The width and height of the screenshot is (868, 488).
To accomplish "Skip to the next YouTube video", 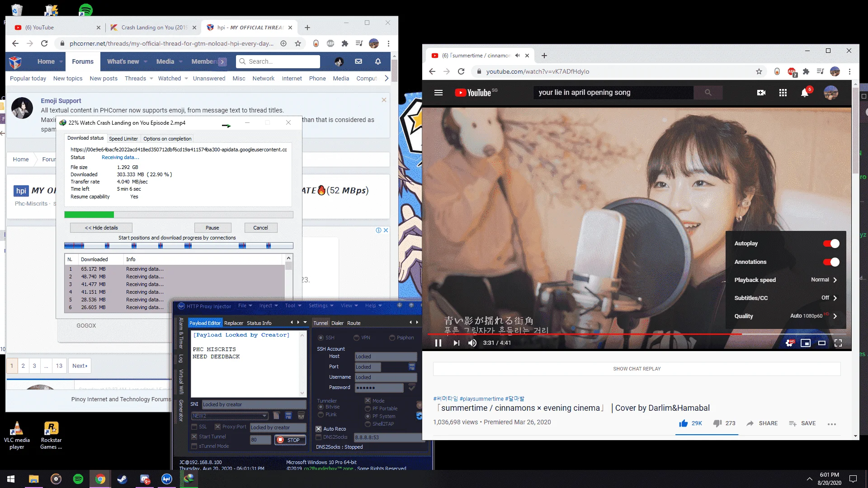I will [x=457, y=343].
